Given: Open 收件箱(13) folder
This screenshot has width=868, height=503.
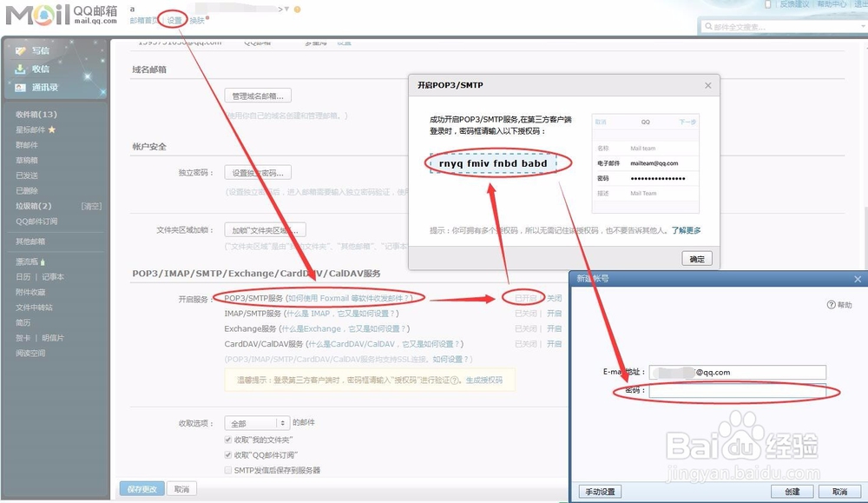Looking at the screenshot, I should [36, 114].
